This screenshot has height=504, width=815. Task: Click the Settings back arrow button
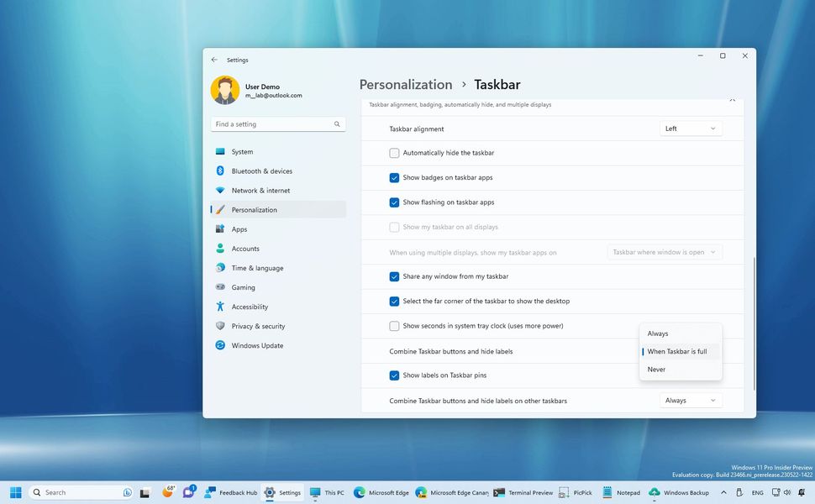[x=216, y=60]
